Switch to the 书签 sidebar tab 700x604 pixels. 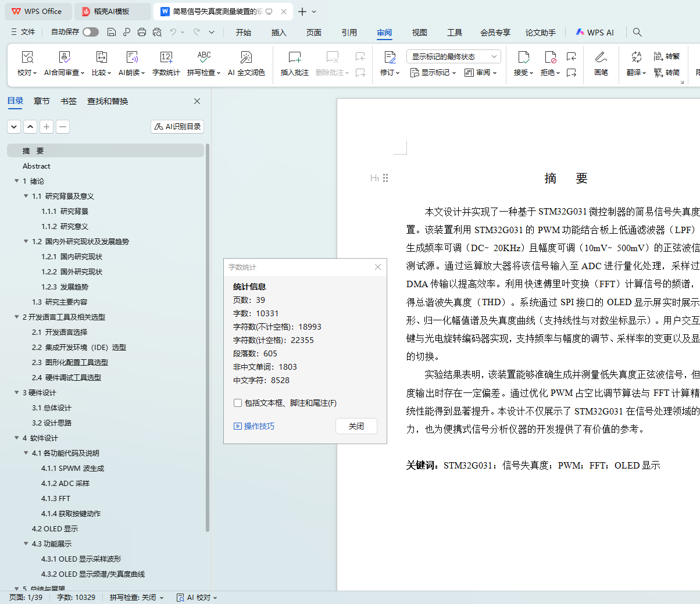[69, 101]
